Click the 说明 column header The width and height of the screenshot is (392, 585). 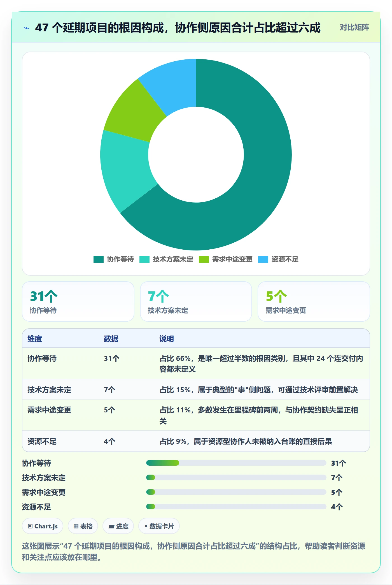tap(167, 339)
